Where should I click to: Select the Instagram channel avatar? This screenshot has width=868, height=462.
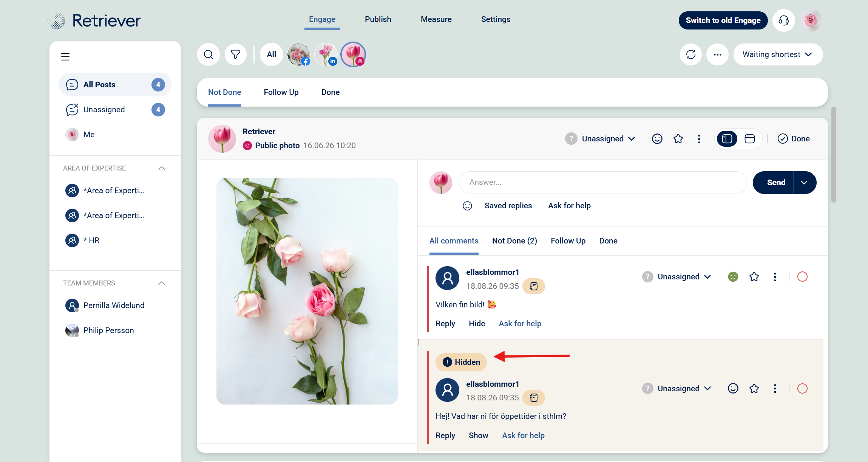pyautogui.click(x=353, y=54)
